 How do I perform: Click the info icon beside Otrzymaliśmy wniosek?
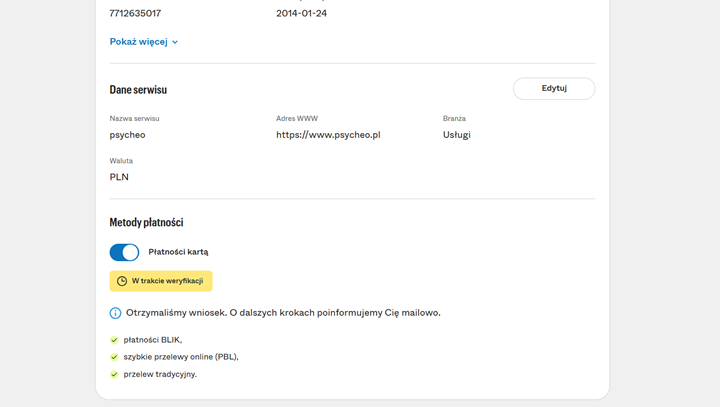pyautogui.click(x=116, y=313)
